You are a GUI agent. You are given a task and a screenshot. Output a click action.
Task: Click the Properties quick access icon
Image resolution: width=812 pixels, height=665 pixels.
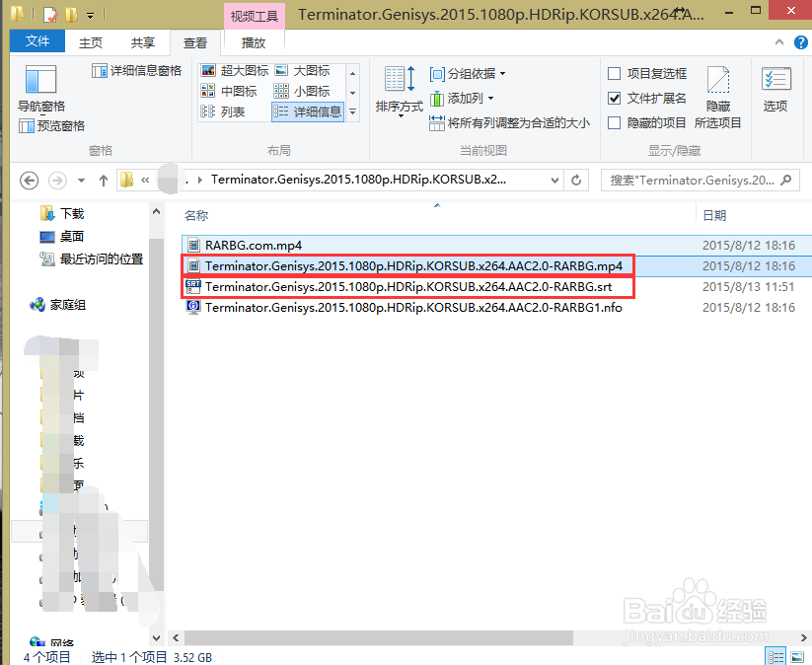[x=49, y=15]
